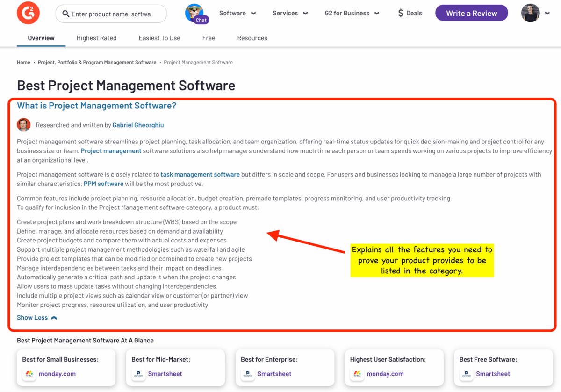Open the profile dropdown arrow

(x=547, y=14)
